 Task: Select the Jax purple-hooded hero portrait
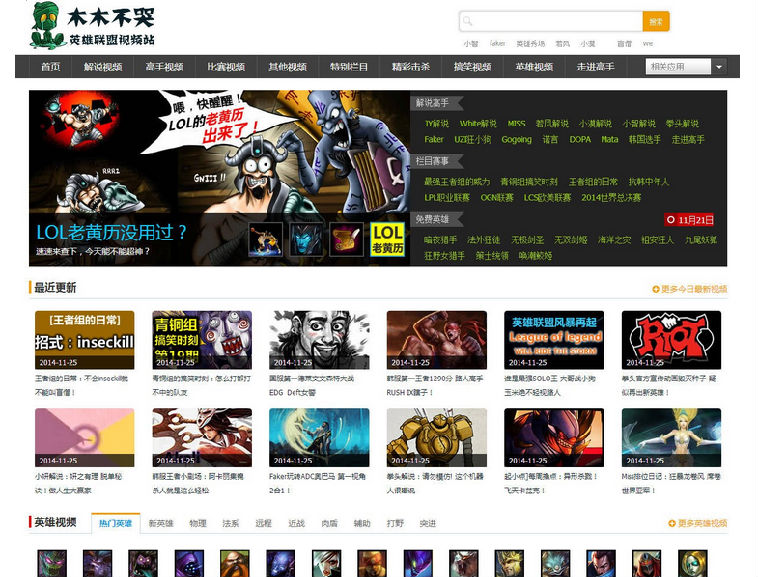(189, 563)
